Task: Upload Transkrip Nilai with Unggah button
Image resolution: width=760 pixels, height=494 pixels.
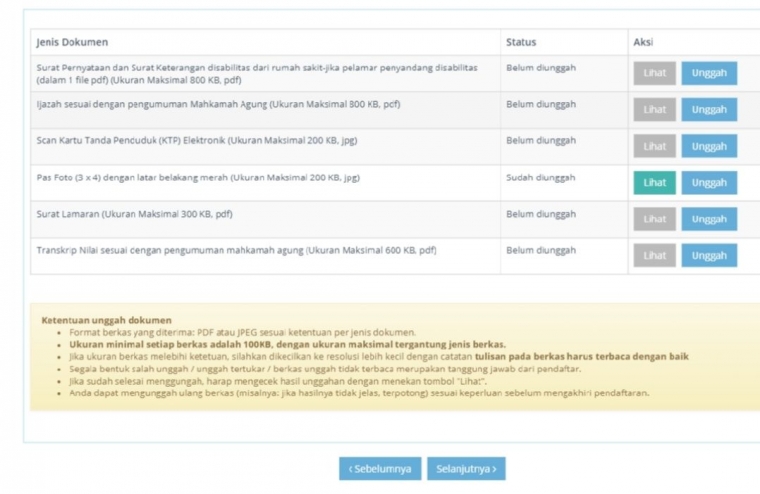Action: [x=709, y=255]
